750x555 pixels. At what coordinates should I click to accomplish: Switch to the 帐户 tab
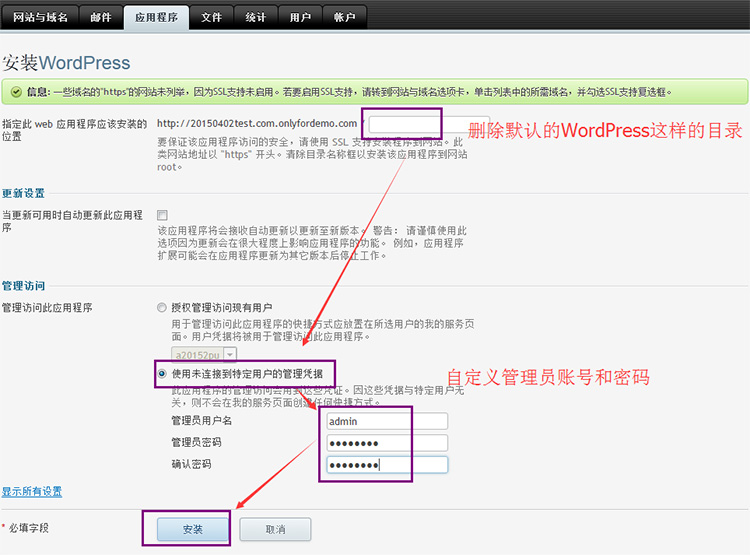(x=344, y=17)
